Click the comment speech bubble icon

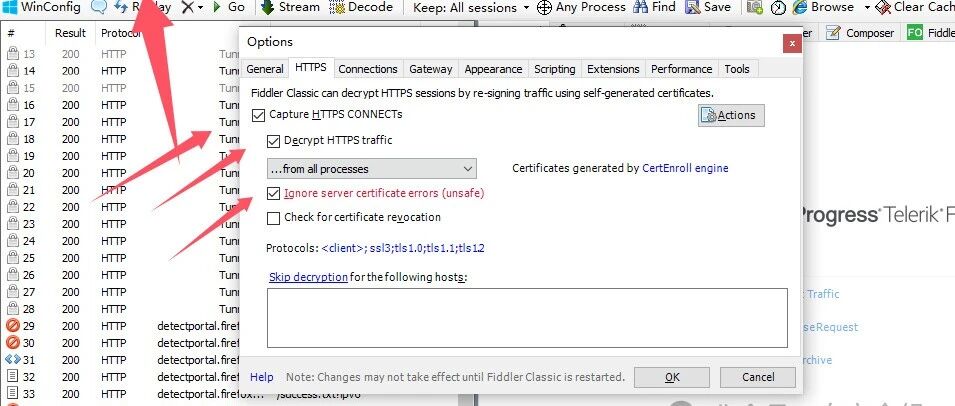pyautogui.click(x=99, y=7)
